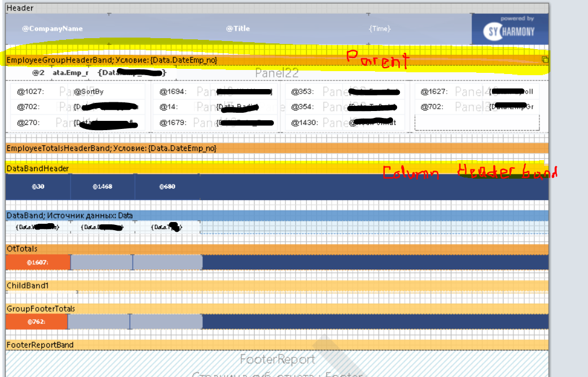Screen dimensions: 588x377
Task: Select the @1694: label
Action: click(x=173, y=91)
